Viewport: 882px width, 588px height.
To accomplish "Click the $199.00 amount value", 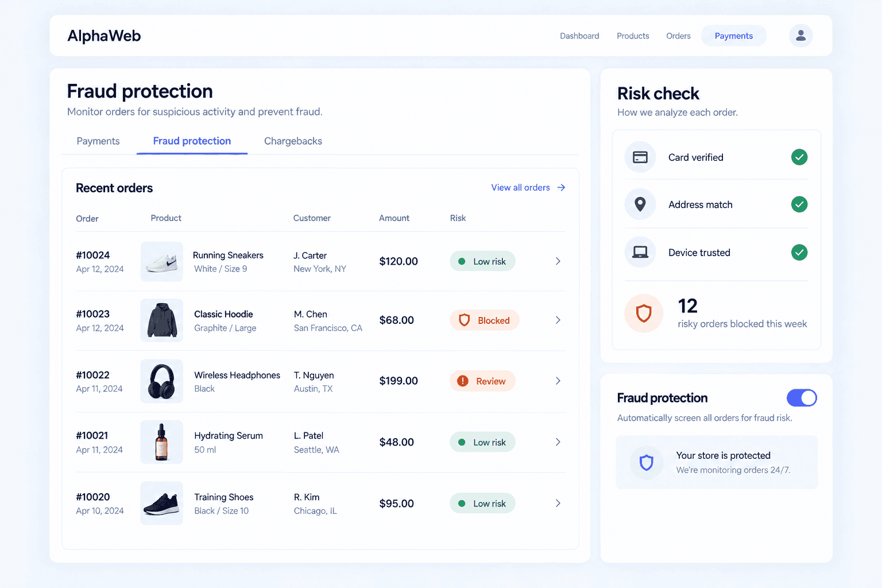I will pyautogui.click(x=399, y=381).
